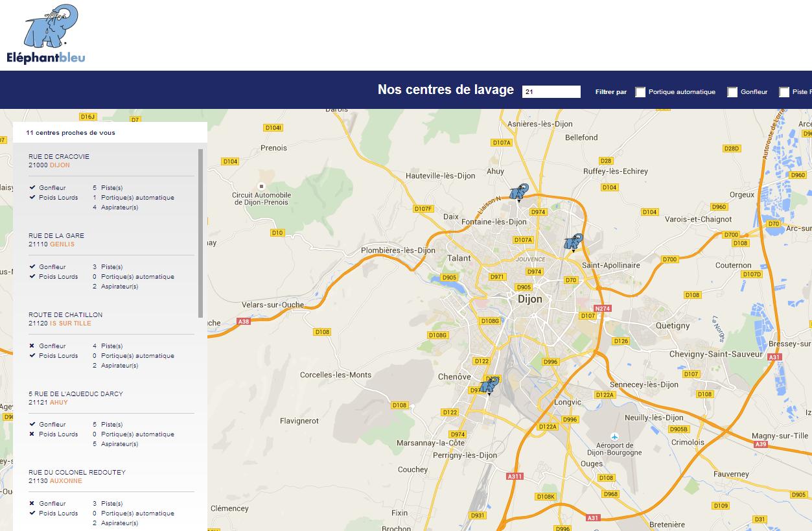Click the Dijon-Bourgogne airport icon
812x531 pixels.
click(x=614, y=436)
